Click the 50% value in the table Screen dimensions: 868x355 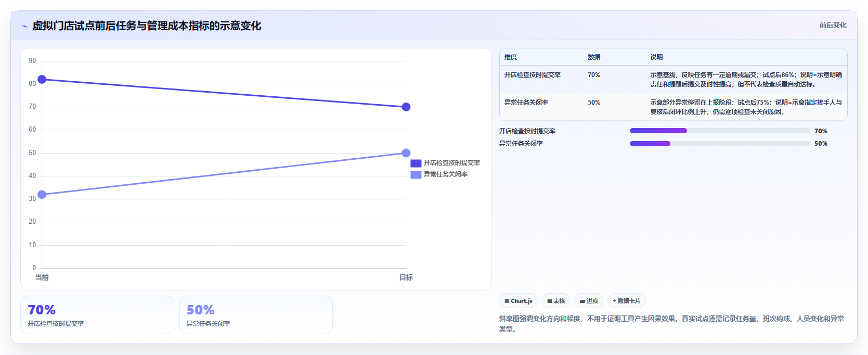(594, 103)
